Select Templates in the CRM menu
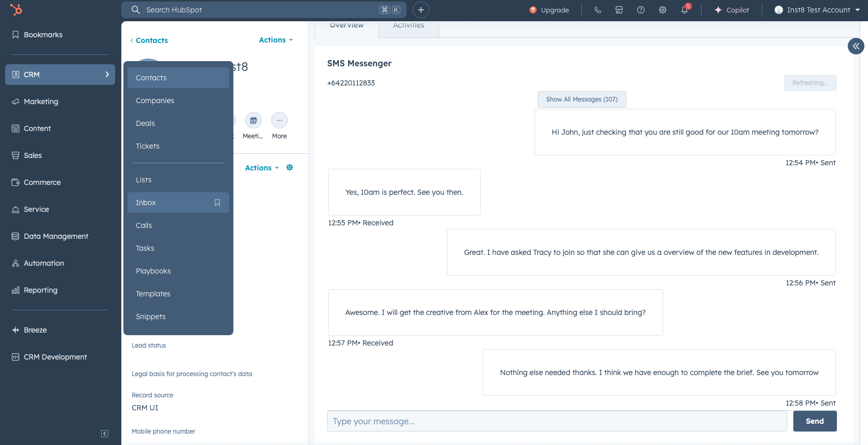Screen dimensions: 868x445 tap(178, 294)
